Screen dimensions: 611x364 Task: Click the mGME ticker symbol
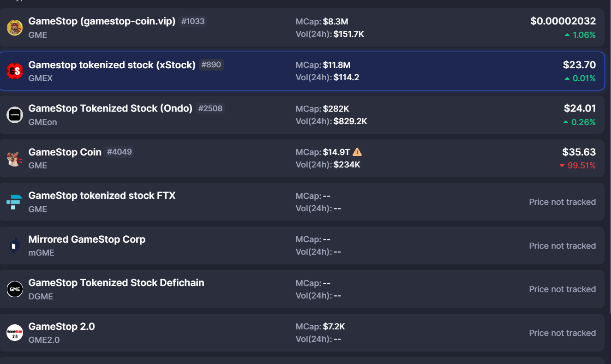42,253
